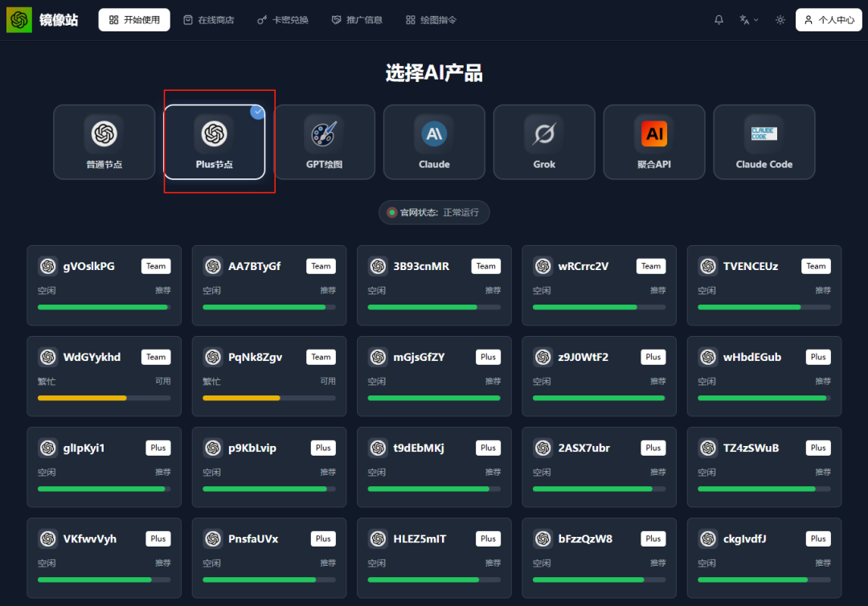Choose the 普通节点 product card
The width and height of the screenshot is (868, 606).
(104, 142)
